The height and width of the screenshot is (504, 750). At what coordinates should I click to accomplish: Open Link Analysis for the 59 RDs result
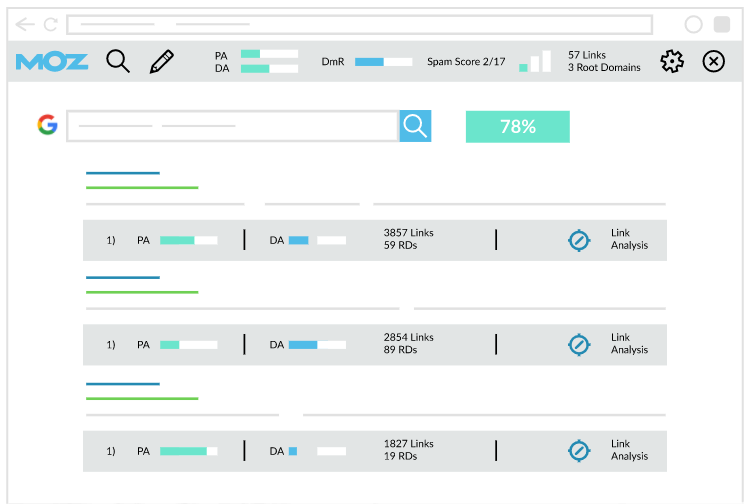click(629, 239)
